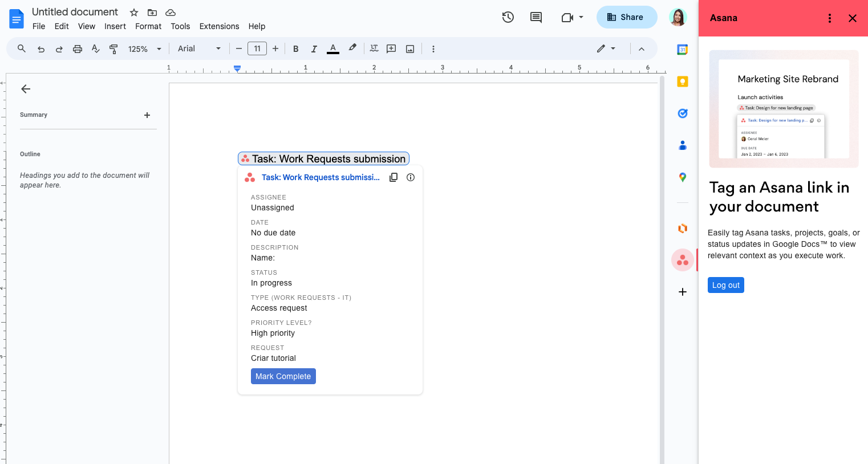Close the Asana side panel

click(x=853, y=18)
